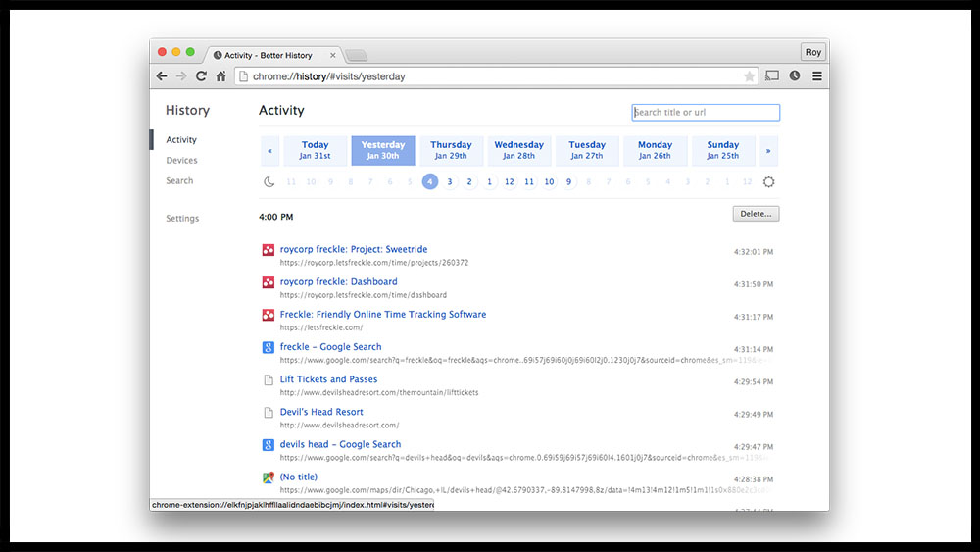Screen dimensions: 980x552
Task: Show later days with the left chevron
Action: [269, 151]
